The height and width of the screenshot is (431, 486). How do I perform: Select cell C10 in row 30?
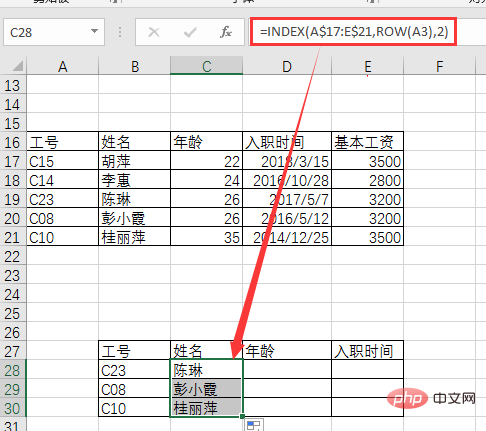pos(135,407)
